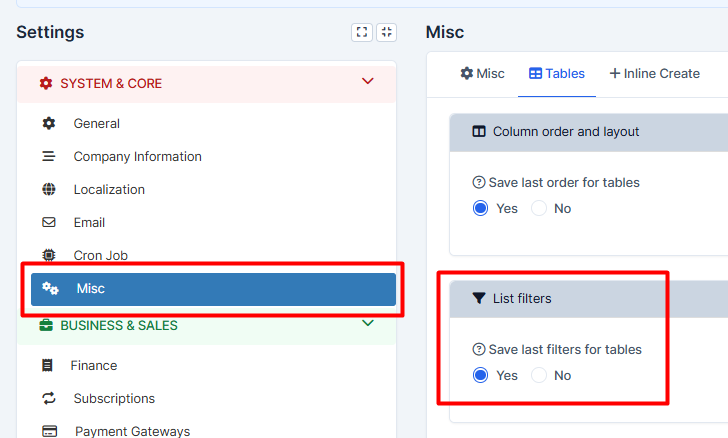
Task: Select No for Save last filters for tables
Action: pyautogui.click(x=539, y=375)
